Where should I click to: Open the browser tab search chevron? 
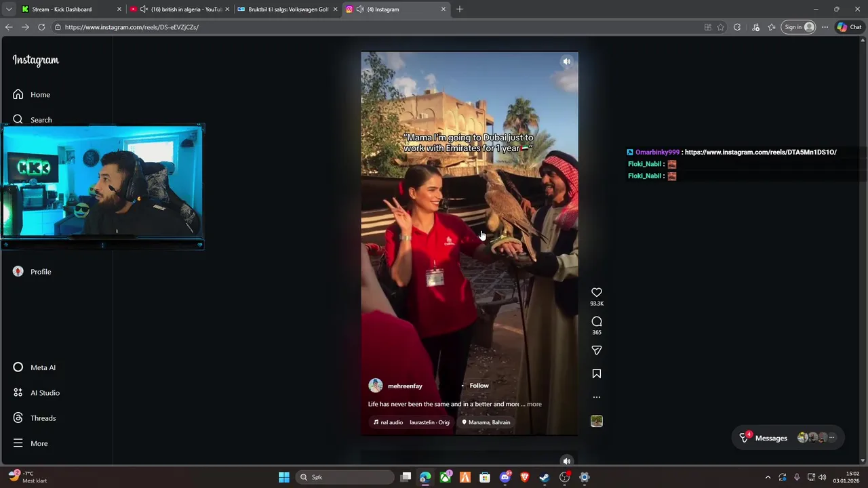point(9,9)
